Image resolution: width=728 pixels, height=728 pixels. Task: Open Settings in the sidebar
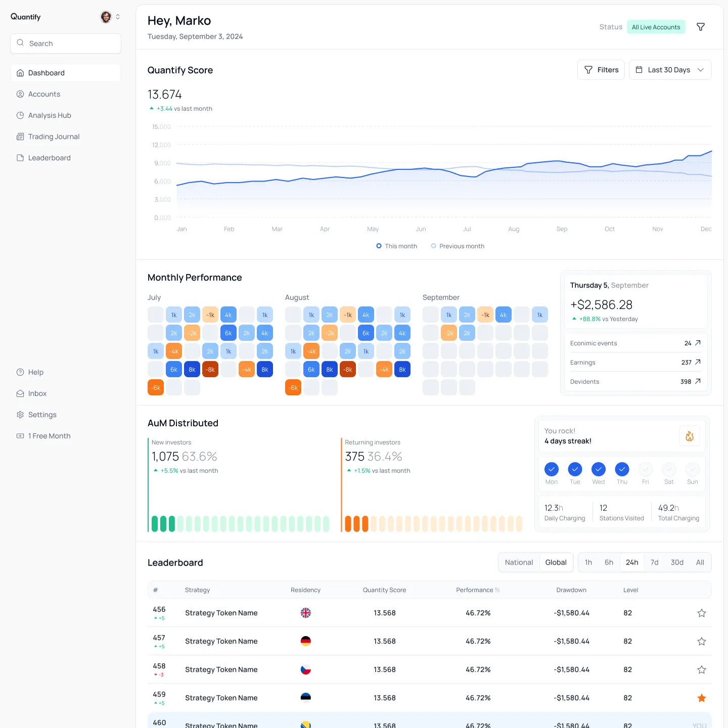(42, 415)
